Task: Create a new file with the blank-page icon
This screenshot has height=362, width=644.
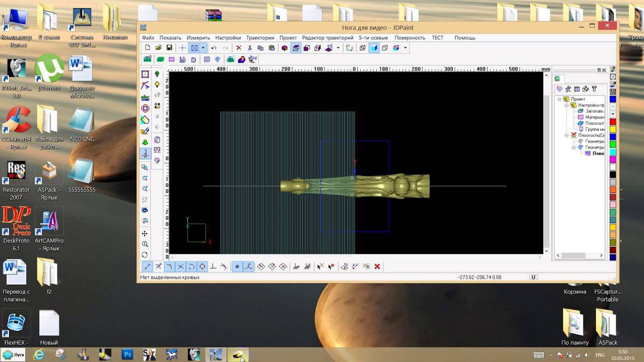Action: tap(147, 48)
